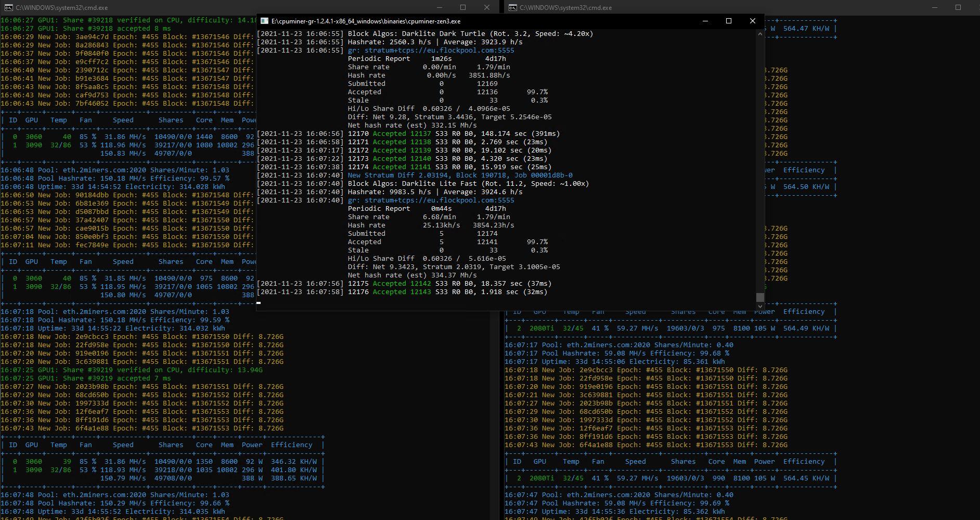Minimize the right cmd.exe window
The width and height of the screenshot is (980, 520).
pos(934,8)
